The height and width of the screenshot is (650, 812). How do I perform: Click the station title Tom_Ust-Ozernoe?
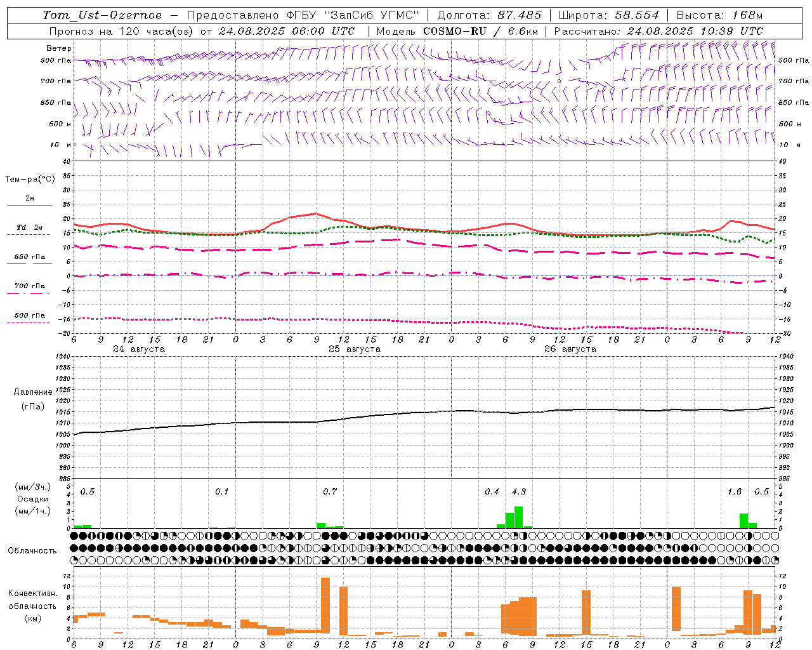(102, 15)
